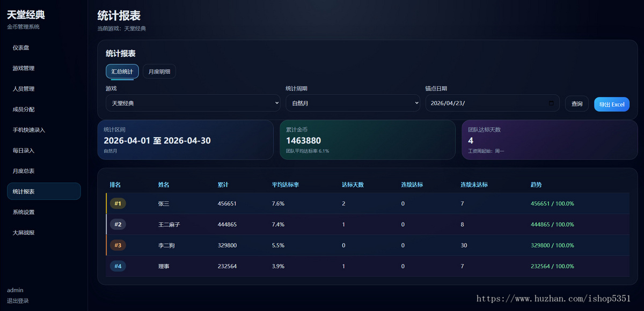Open 人员管理 from the sidebar
Viewport: 644px width, 311px height.
click(44, 89)
